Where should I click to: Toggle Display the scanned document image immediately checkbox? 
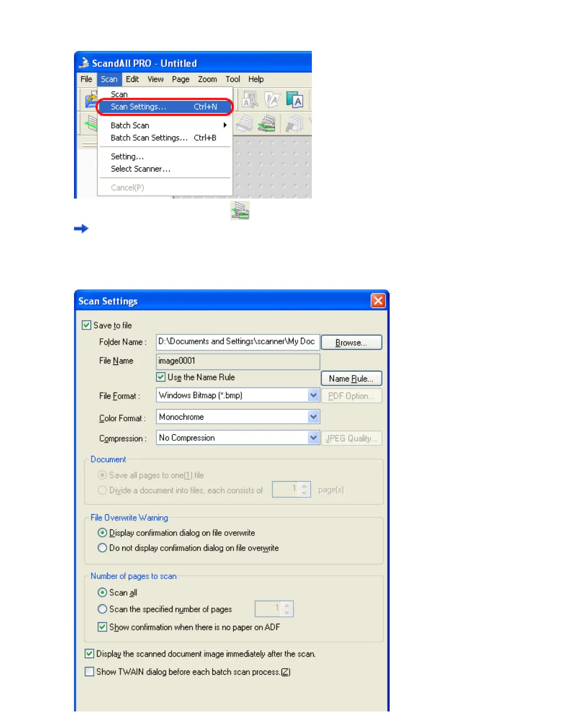click(90, 654)
